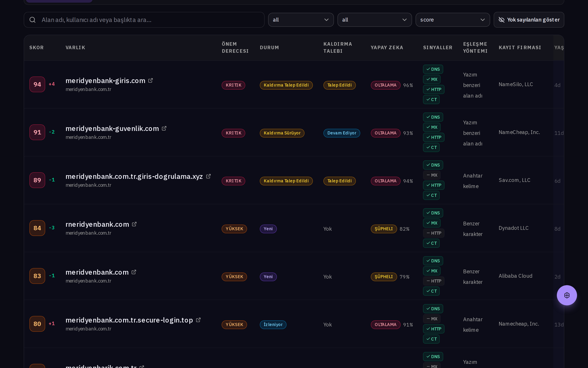Image resolution: width=588 pixels, height=368 pixels.
Task: Open external link for meridvenbank.com
Action: click(134, 272)
